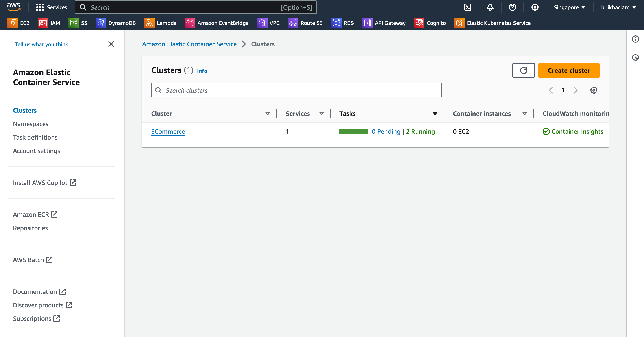Image resolution: width=644 pixels, height=337 pixels.
Task: Open clusters table preferences gear
Action: click(x=594, y=90)
